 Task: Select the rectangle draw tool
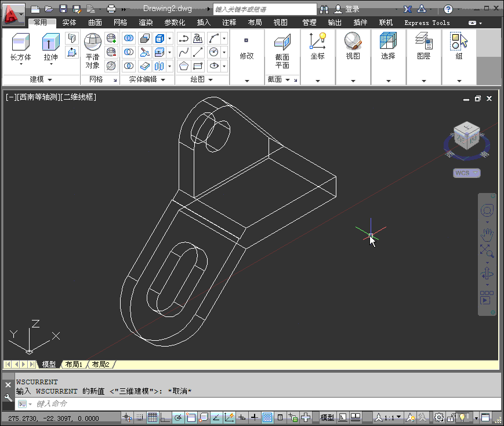point(198,66)
